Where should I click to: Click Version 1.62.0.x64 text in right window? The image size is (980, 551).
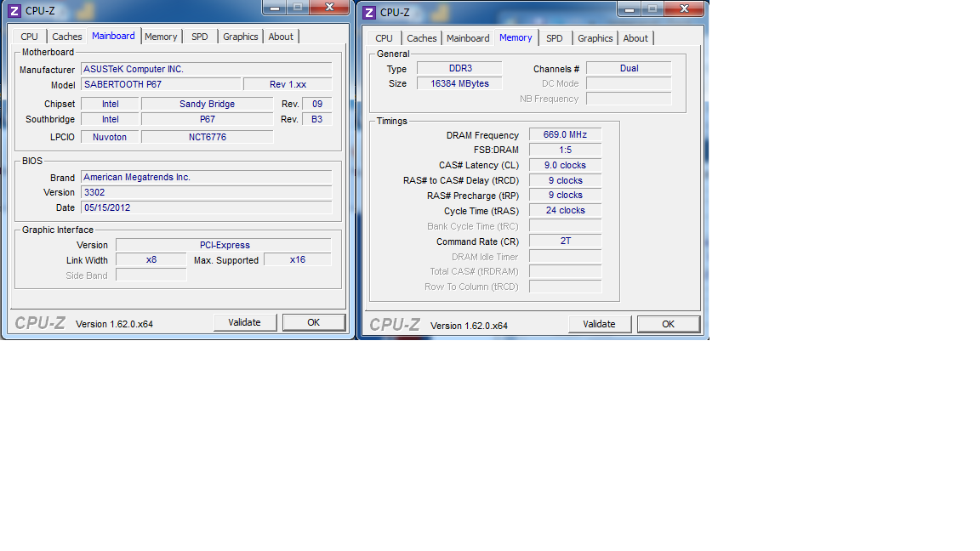tap(469, 327)
